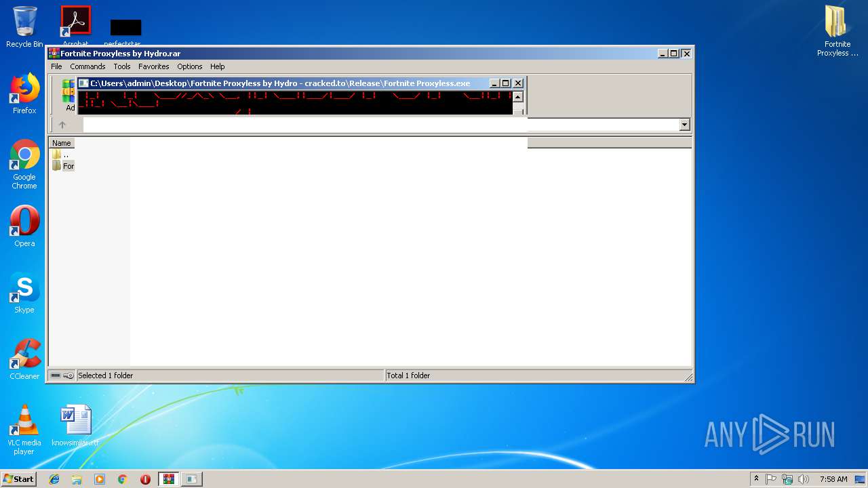The width and height of the screenshot is (868, 488).
Task: Show hidden tray icons arrow
Action: coord(757,479)
